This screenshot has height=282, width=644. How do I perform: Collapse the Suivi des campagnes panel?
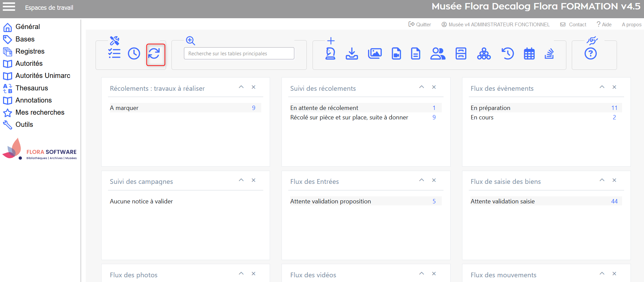[x=241, y=180]
